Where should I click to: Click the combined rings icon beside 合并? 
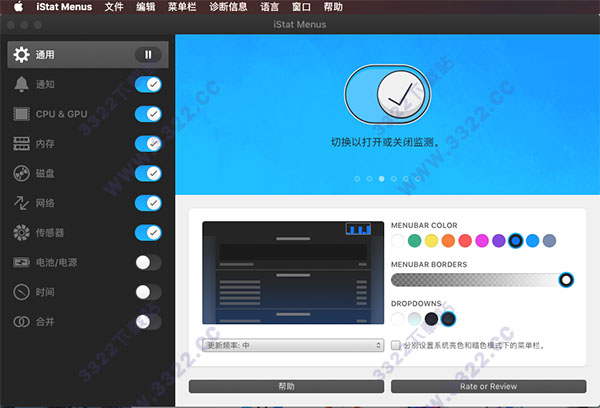pos(21,322)
